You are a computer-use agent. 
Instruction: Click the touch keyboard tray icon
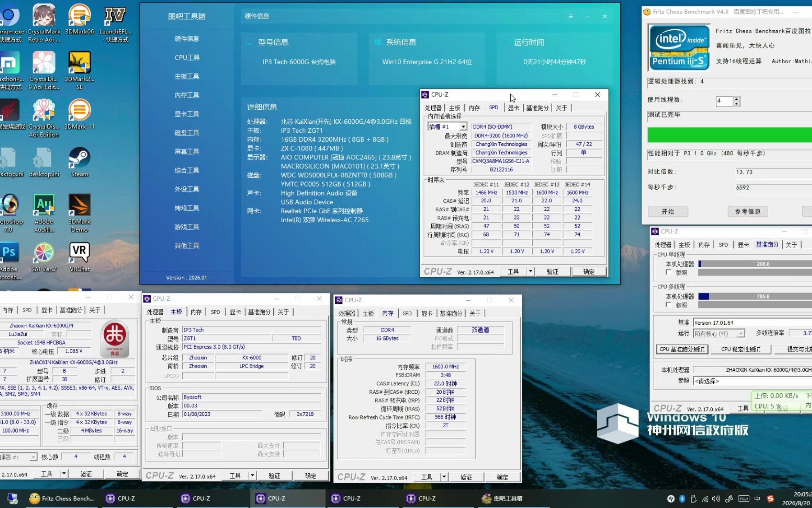pos(744,499)
